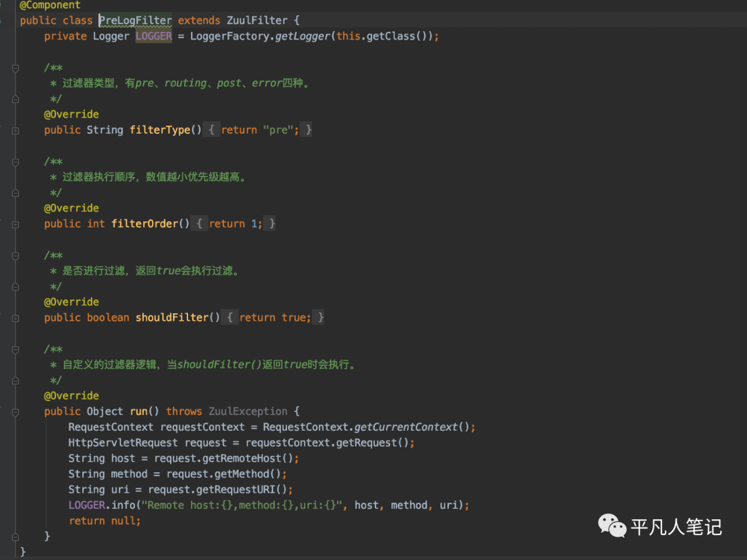Click the highlighted LOGGER field name
This screenshot has width=747, height=560.
154,36
